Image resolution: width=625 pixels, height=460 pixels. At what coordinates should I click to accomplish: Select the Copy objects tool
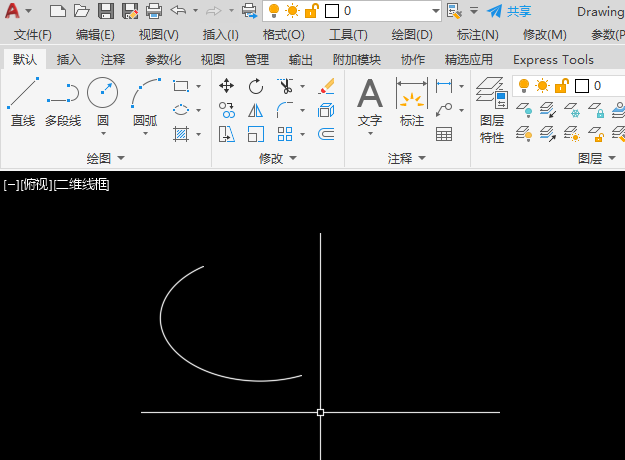pos(226,110)
